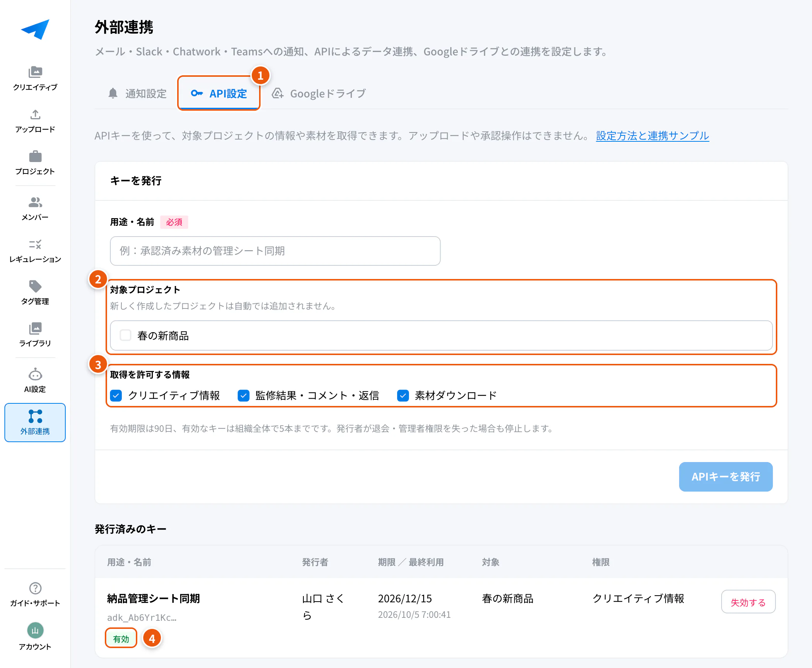This screenshot has height=668, width=812.
Task: Switch to the 通知設定 tab
Action: click(x=137, y=93)
